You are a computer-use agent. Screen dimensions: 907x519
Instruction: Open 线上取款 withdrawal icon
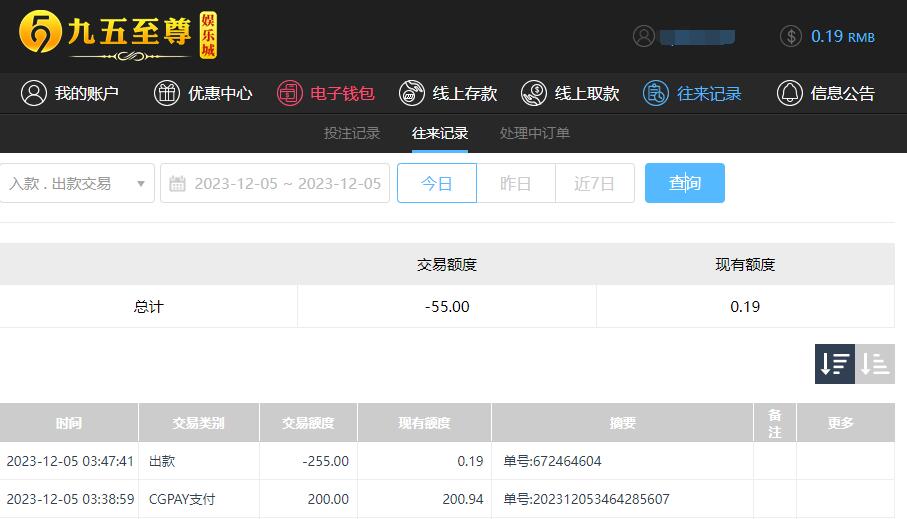click(534, 93)
